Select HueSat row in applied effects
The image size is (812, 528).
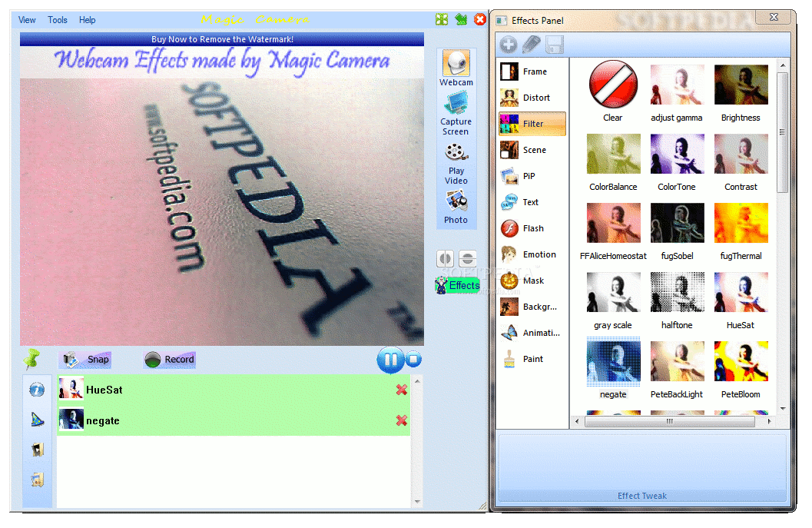pyautogui.click(x=234, y=390)
